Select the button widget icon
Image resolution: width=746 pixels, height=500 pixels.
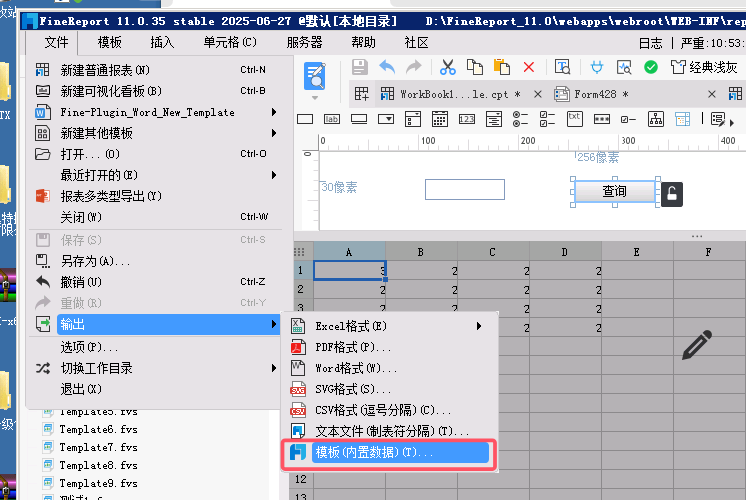click(x=359, y=119)
